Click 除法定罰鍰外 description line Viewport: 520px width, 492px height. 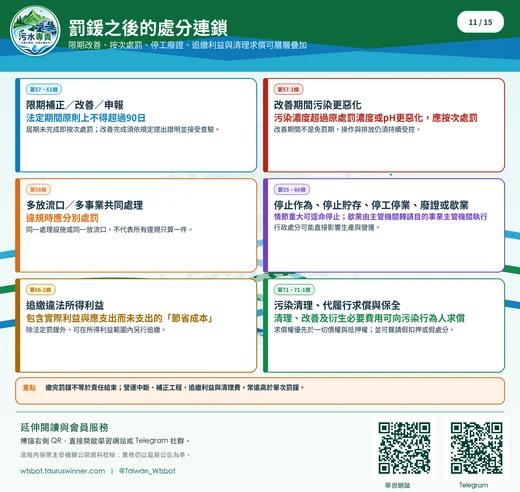(x=96, y=330)
